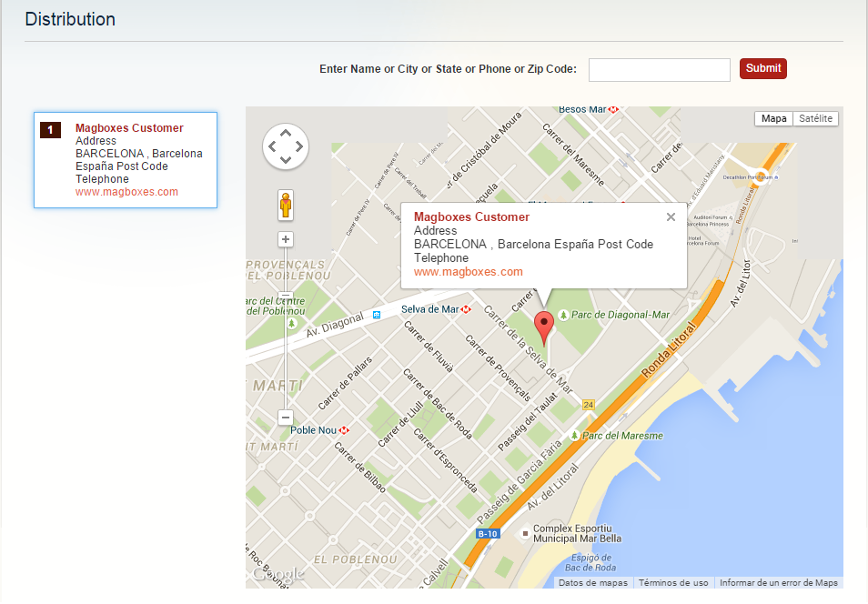
Task: Click the Carrer del Maresme street label
Action: (573, 155)
